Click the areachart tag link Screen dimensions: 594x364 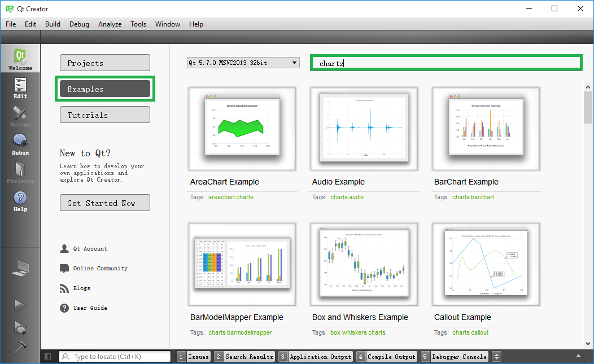click(221, 197)
